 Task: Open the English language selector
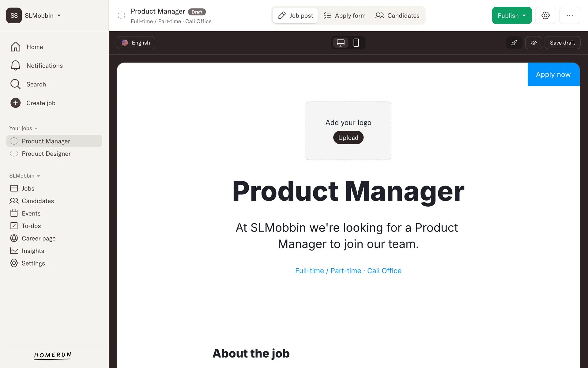point(136,43)
